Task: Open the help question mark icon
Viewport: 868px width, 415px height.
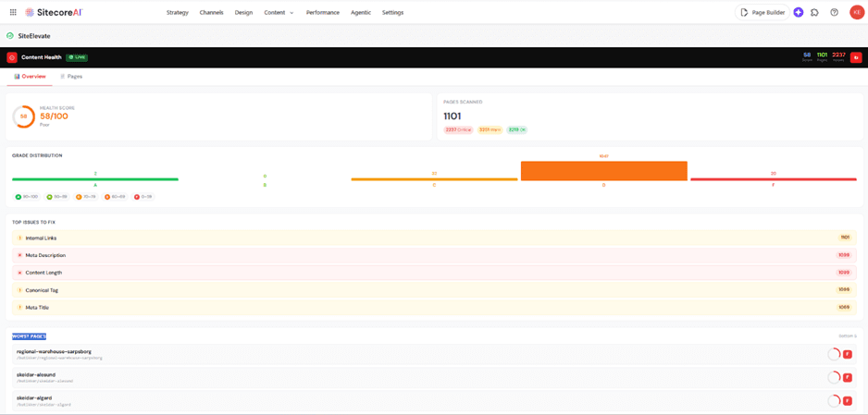Action: pos(835,12)
